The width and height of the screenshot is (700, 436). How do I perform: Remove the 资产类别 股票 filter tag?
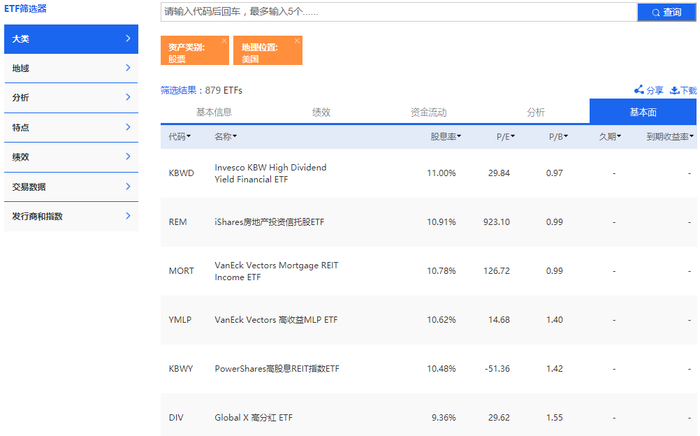(224, 41)
